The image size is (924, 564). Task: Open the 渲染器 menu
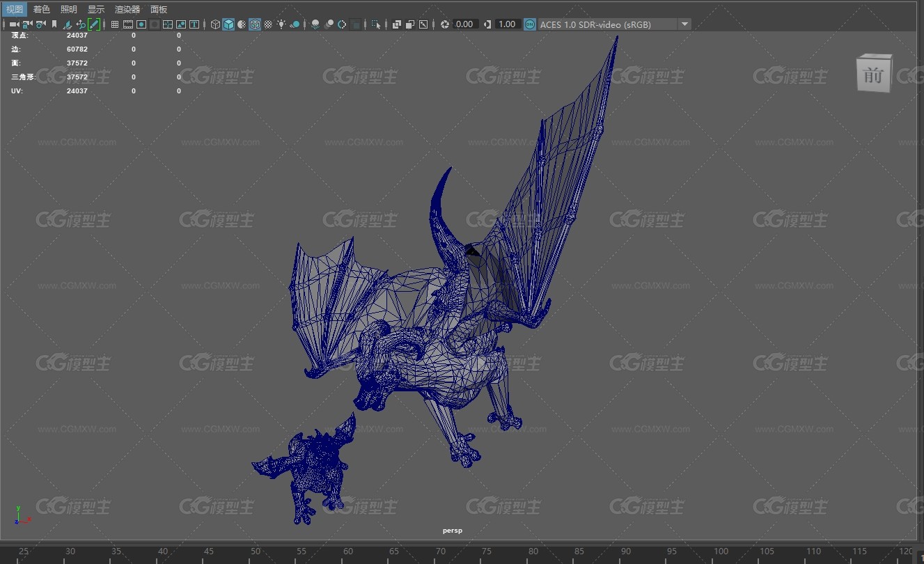point(127,9)
